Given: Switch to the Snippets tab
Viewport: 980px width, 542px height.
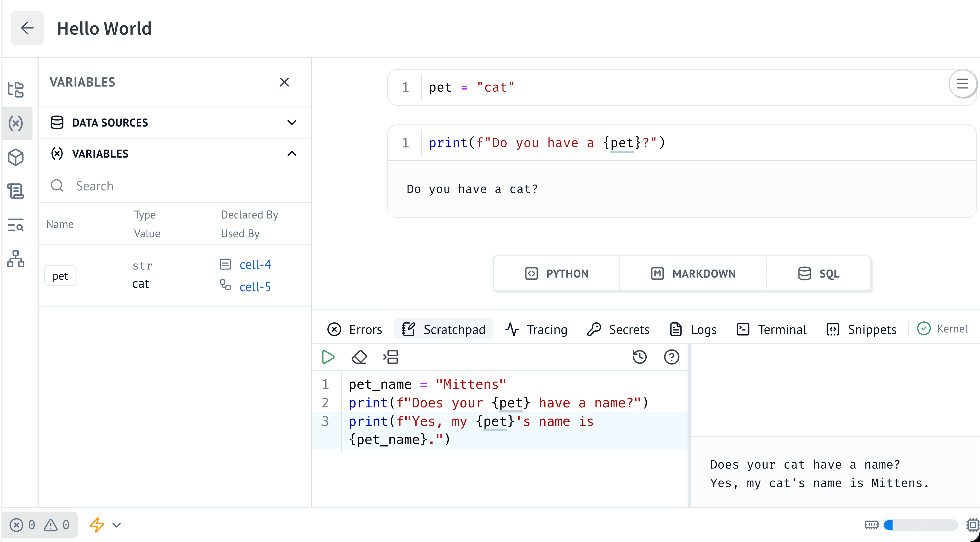Looking at the screenshot, I should click(x=861, y=329).
